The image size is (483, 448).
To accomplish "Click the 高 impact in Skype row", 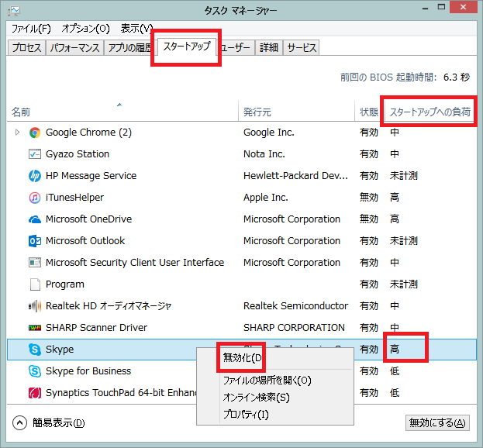I will click(x=395, y=350).
